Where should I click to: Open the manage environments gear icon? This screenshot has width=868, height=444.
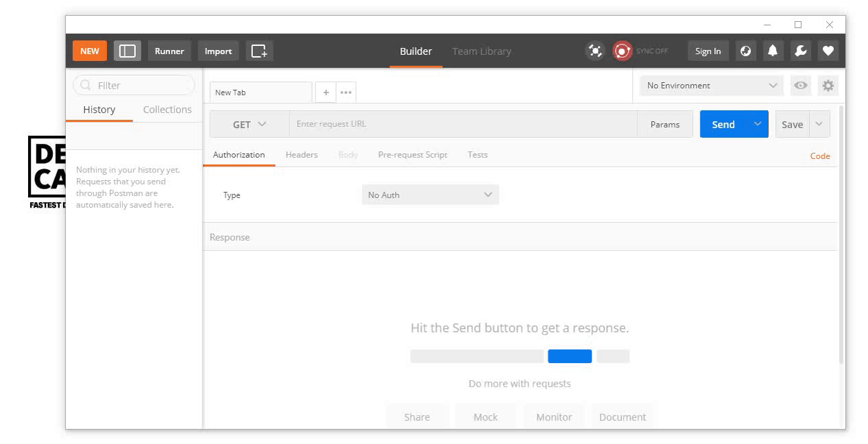click(x=828, y=86)
